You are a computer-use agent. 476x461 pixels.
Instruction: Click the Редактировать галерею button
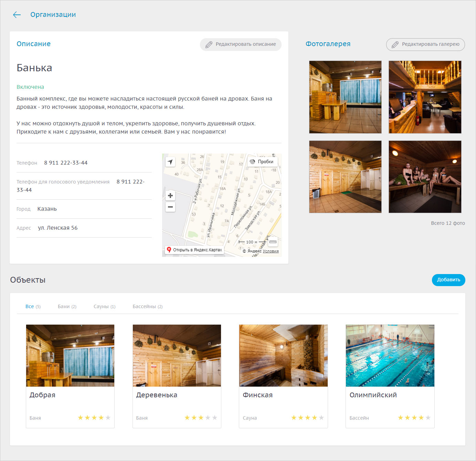coord(425,44)
